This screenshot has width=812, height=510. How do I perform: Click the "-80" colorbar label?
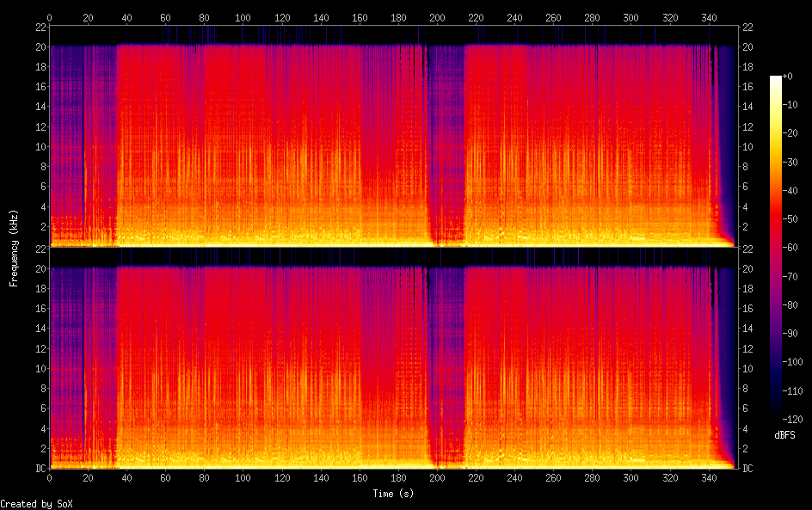(790, 305)
